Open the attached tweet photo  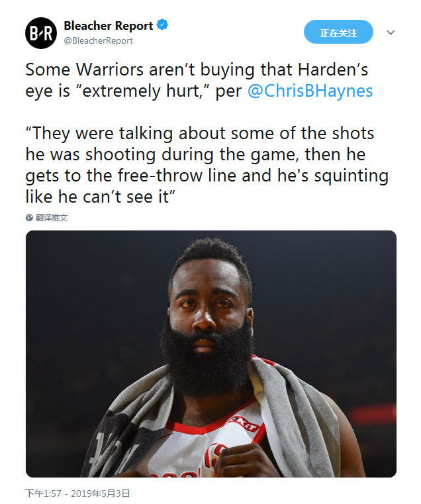(210, 354)
